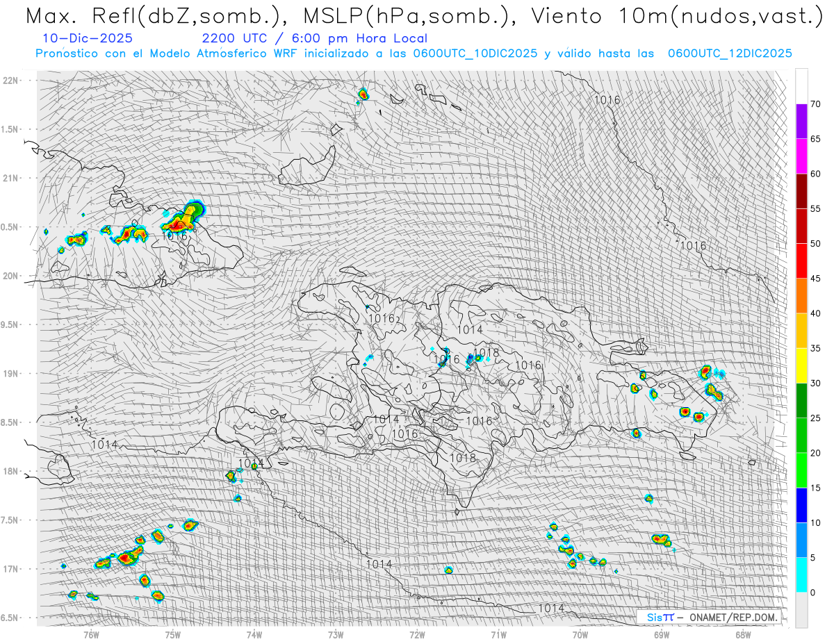Select the dark maroon 55-60 dBZ swatch
This screenshot has width=834, height=644.
[801, 191]
